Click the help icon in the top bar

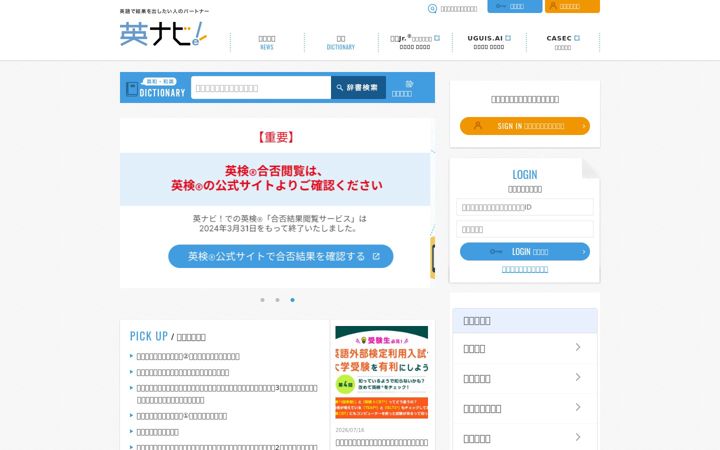point(432,8)
